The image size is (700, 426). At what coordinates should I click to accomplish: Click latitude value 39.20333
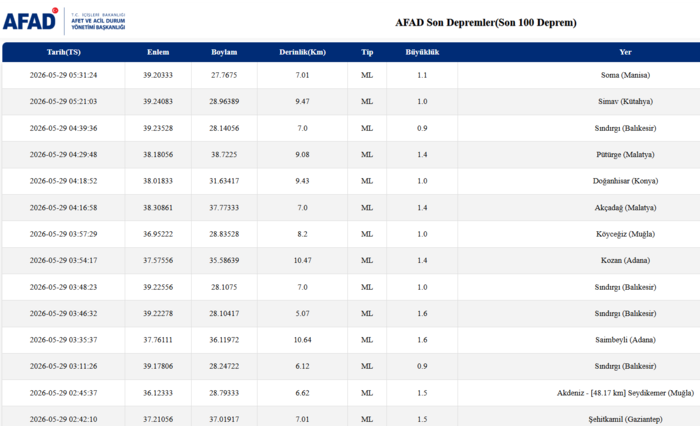(158, 75)
